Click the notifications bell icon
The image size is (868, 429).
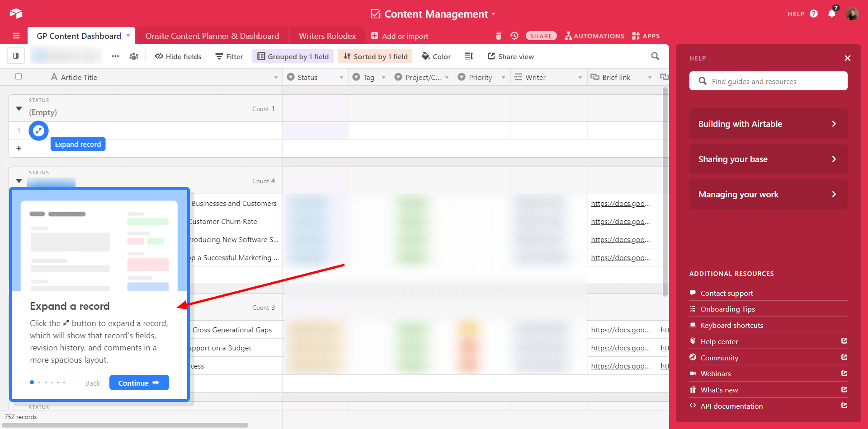click(831, 14)
